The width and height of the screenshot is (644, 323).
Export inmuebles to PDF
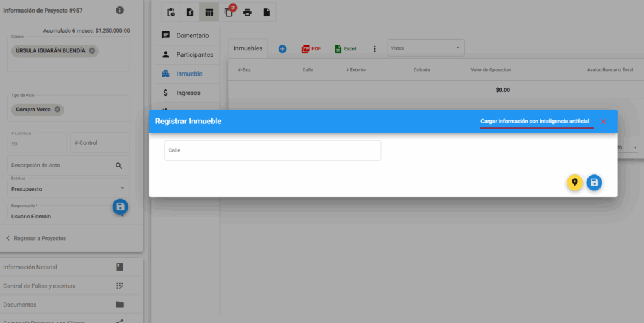coord(311,49)
